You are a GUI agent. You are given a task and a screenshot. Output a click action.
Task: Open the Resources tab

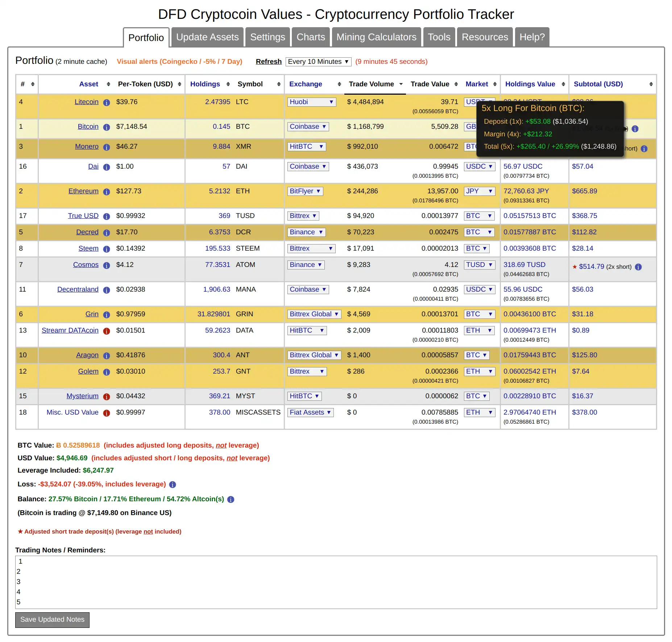(x=485, y=37)
